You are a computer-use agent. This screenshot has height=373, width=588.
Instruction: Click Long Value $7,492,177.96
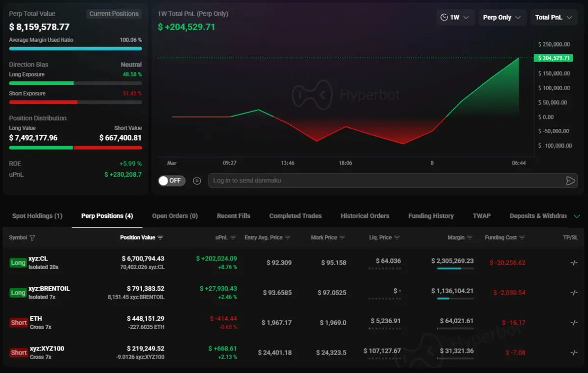(33, 138)
